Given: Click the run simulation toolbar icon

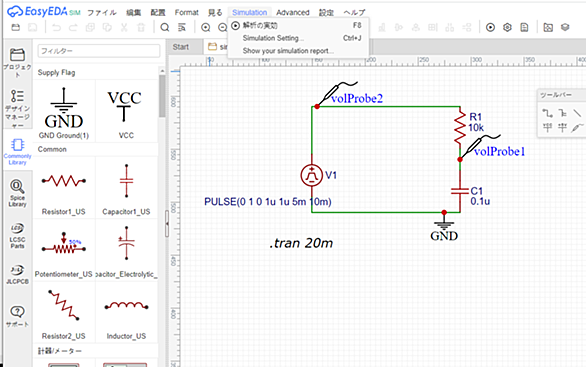Looking at the screenshot, I should pos(490,27).
